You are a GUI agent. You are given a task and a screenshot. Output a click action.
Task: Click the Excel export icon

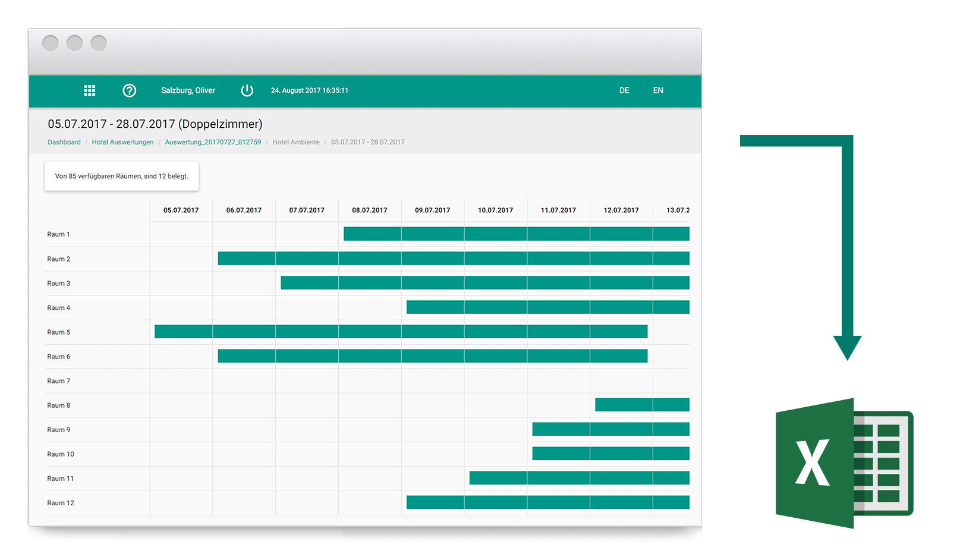coord(843,463)
